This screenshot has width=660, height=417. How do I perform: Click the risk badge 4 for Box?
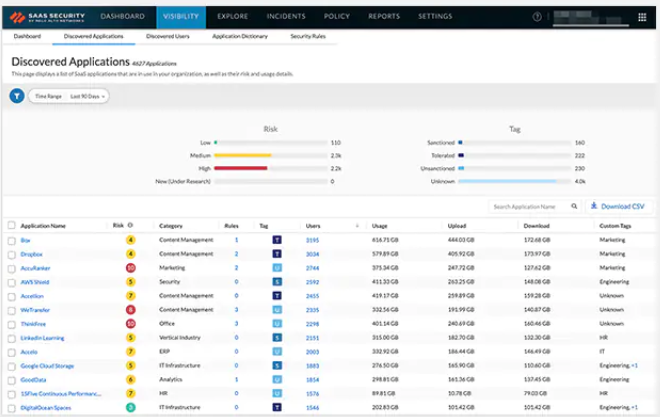[130, 240]
